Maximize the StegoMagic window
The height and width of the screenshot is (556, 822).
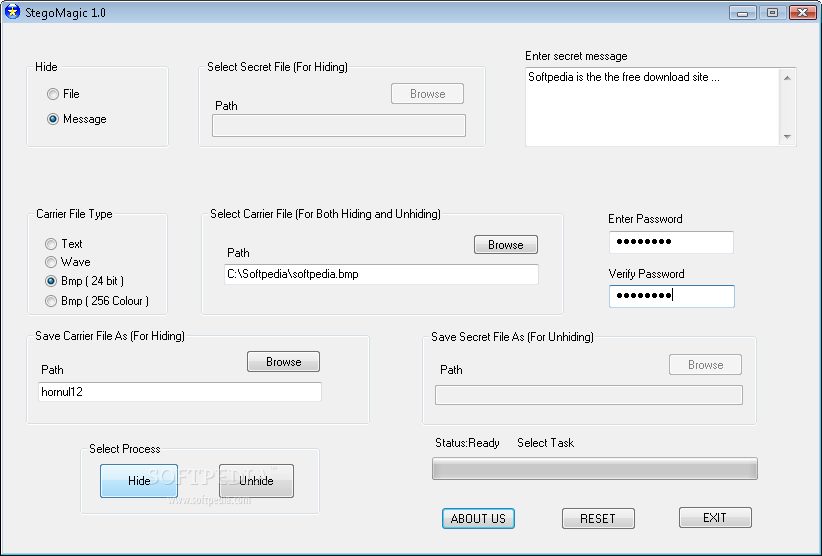772,13
